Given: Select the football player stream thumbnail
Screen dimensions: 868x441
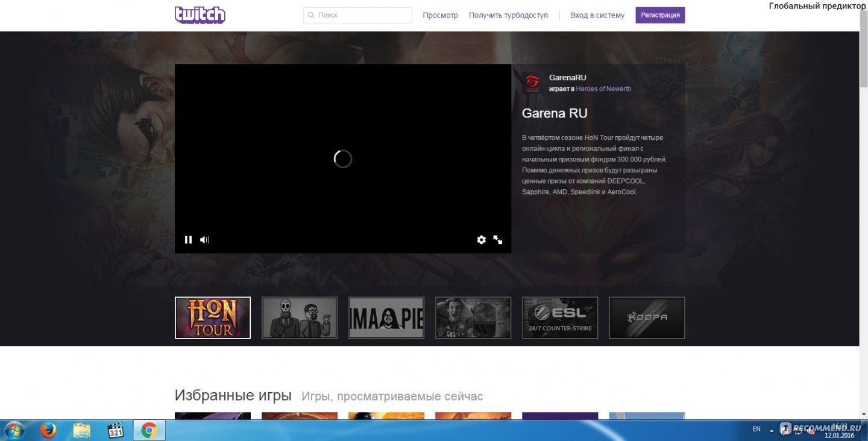Looking at the screenshot, I should pyautogui.click(x=473, y=317).
